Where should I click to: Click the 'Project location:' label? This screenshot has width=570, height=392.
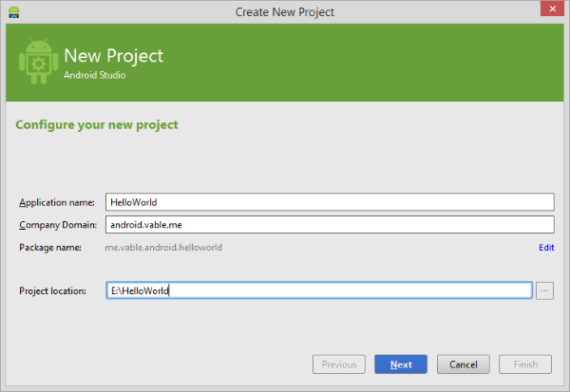tap(52, 291)
